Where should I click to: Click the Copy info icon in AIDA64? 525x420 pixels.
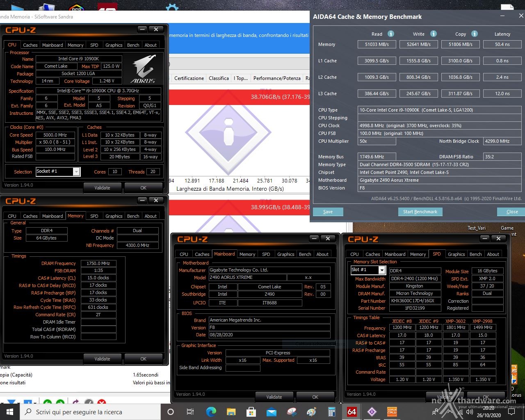475,34
